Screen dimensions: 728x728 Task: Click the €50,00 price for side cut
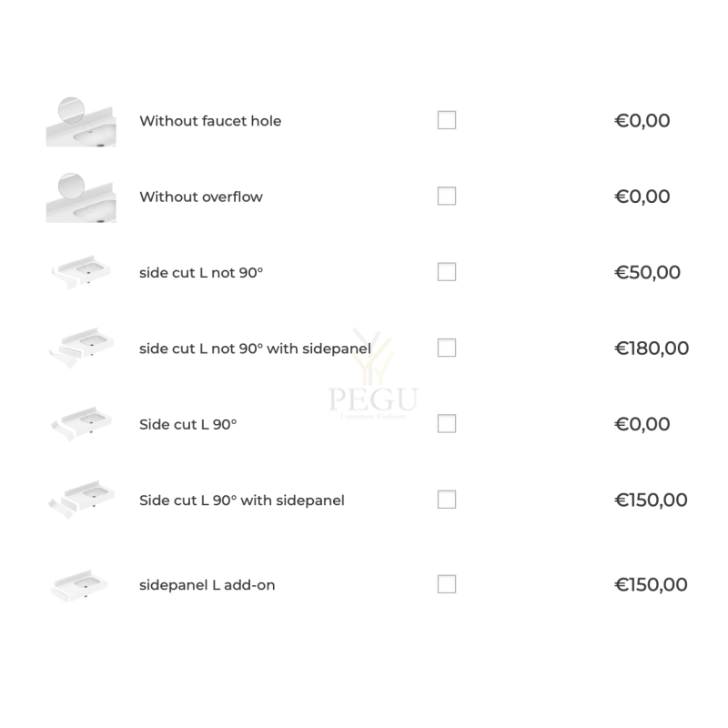[647, 272]
